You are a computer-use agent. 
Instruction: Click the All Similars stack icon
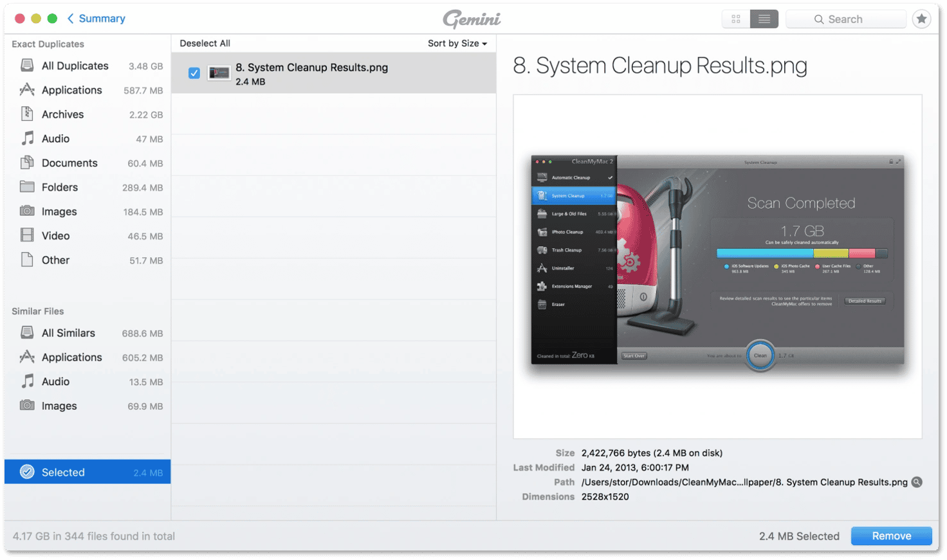[x=27, y=332]
